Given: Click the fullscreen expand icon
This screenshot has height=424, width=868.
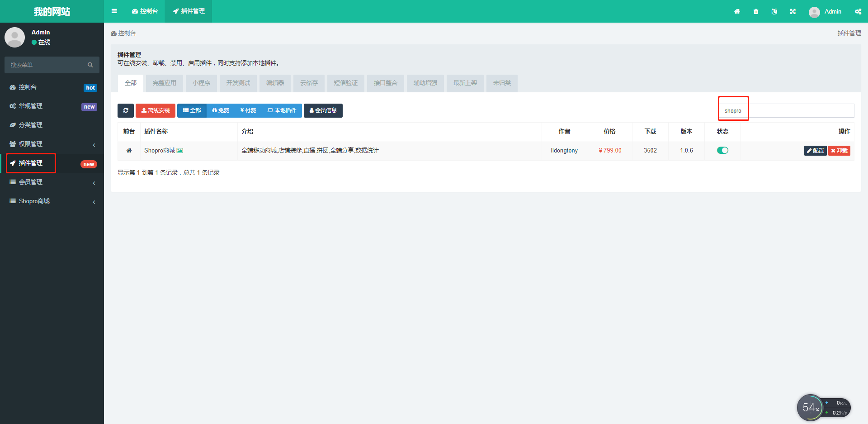Looking at the screenshot, I should [793, 11].
